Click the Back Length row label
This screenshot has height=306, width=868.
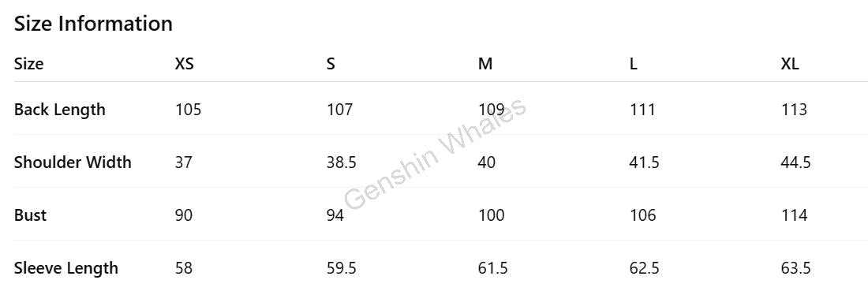pyautogui.click(x=59, y=110)
